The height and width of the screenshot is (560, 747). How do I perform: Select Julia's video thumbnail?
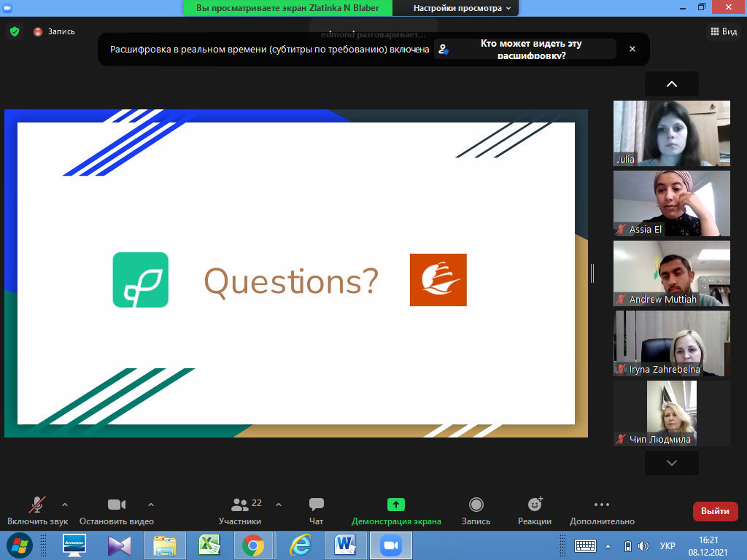point(672,133)
